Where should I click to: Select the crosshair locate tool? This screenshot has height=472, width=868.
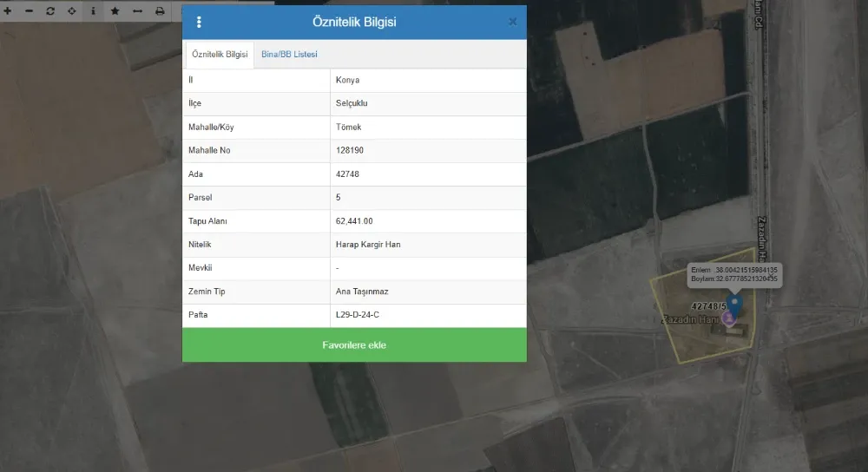pyautogui.click(x=72, y=11)
